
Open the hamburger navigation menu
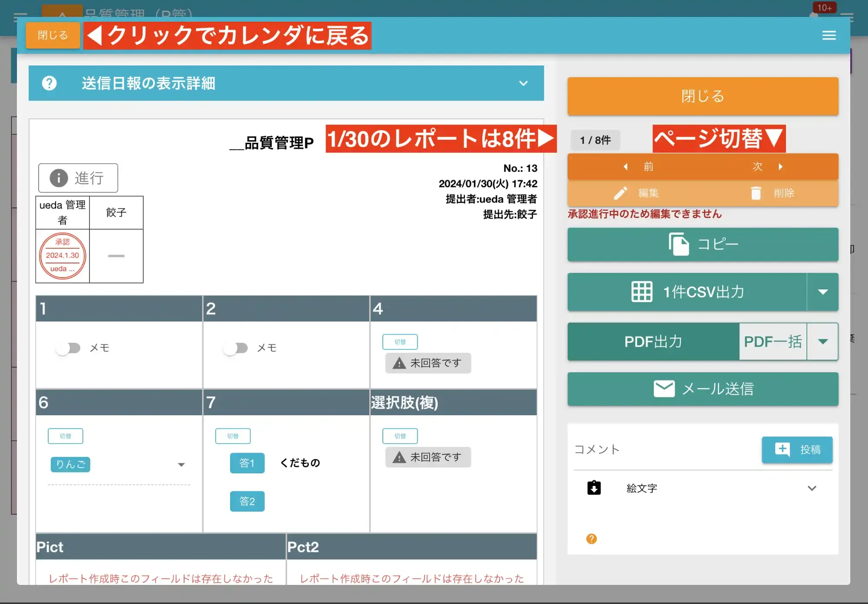(x=829, y=35)
